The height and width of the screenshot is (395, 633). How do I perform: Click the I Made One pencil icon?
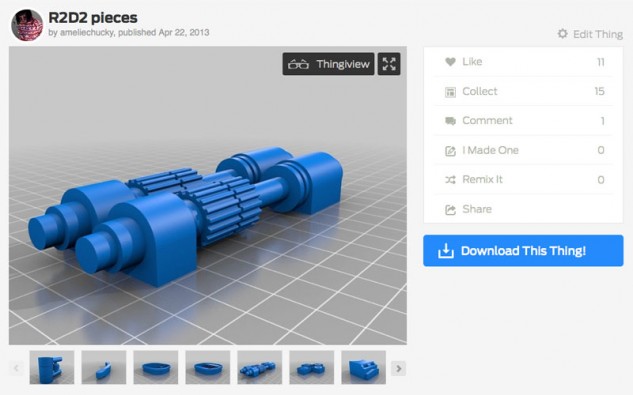click(x=450, y=151)
